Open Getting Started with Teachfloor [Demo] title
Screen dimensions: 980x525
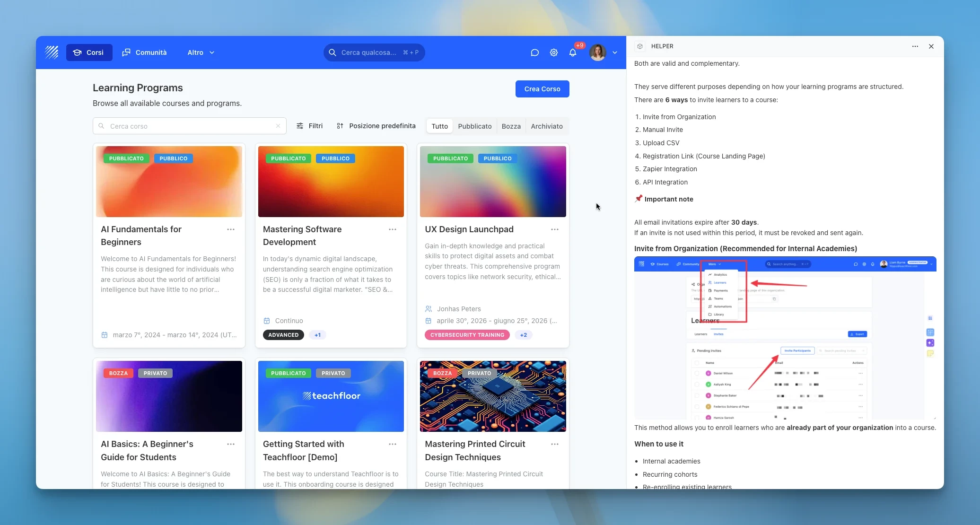[x=304, y=451]
